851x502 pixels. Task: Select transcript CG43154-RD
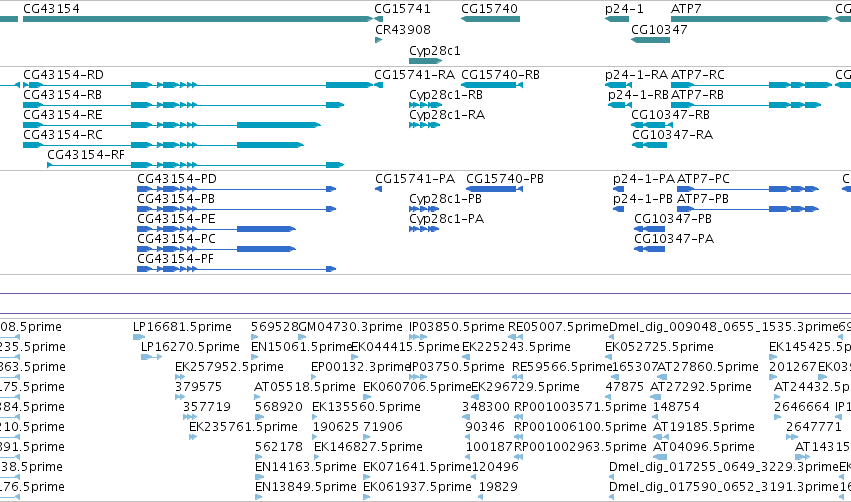point(198,85)
